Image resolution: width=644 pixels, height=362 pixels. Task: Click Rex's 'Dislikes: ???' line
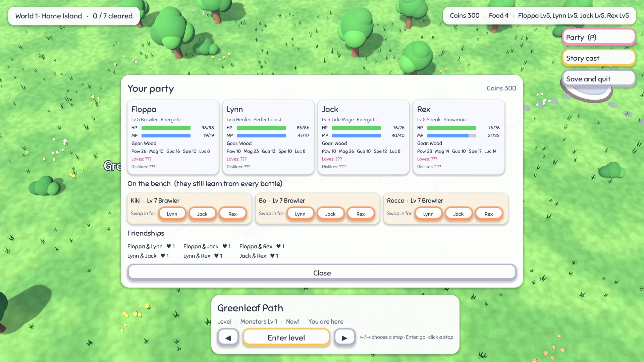429,167
